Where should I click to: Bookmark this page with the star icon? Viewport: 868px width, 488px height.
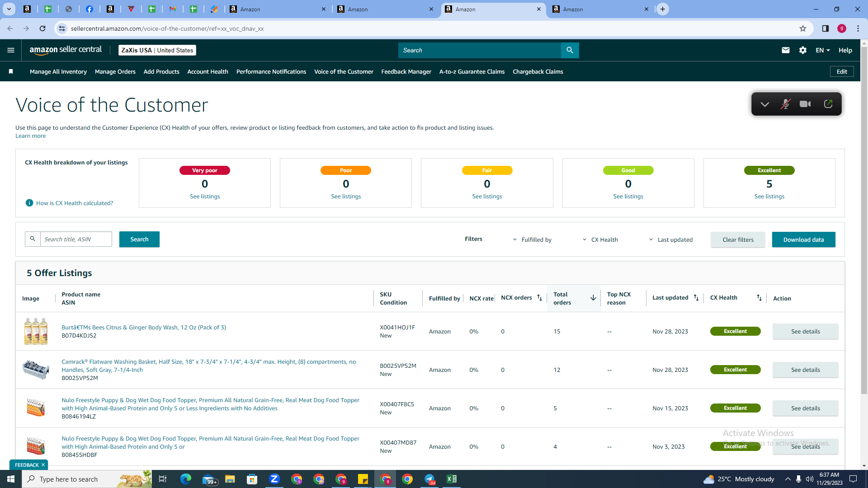(x=802, y=28)
